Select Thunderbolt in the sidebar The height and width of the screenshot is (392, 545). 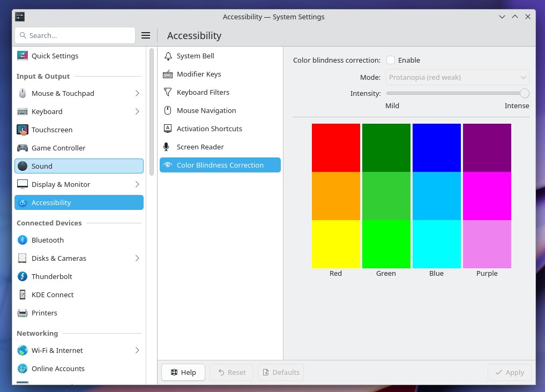[x=79, y=276]
